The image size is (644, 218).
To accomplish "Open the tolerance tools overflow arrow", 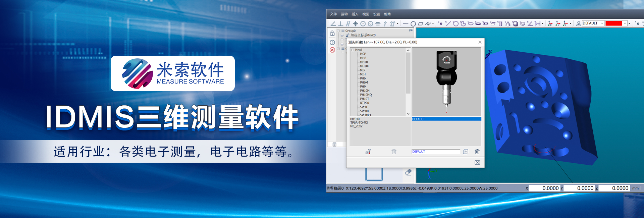I will point(398,23).
